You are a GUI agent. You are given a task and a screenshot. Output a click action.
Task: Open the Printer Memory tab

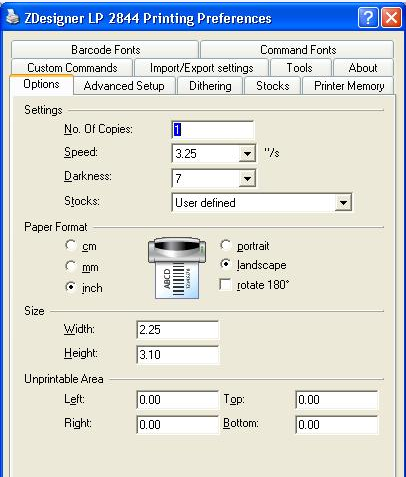(349, 86)
